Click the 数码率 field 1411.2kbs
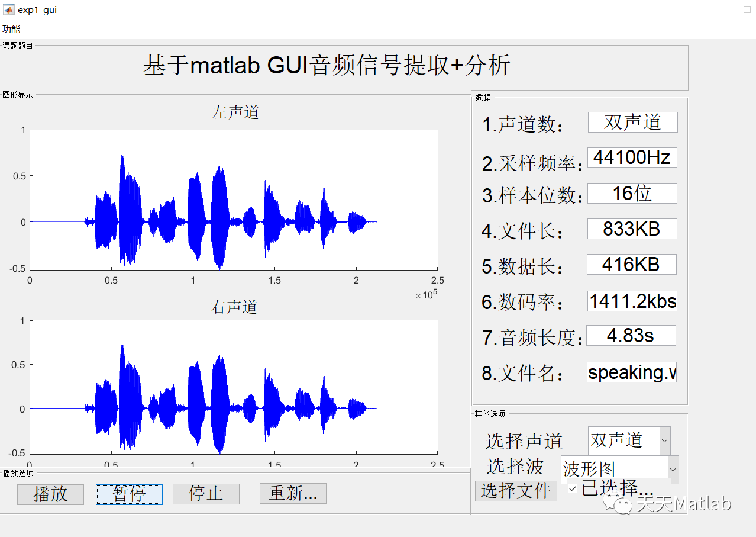Screen dimensions: 756x537 point(632,301)
